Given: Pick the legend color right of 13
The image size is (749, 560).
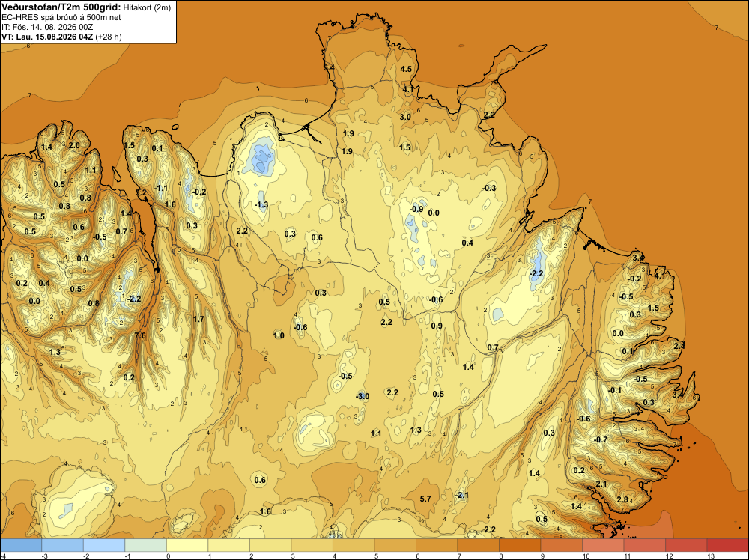Looking at the screenshot, I should (727, 545).
